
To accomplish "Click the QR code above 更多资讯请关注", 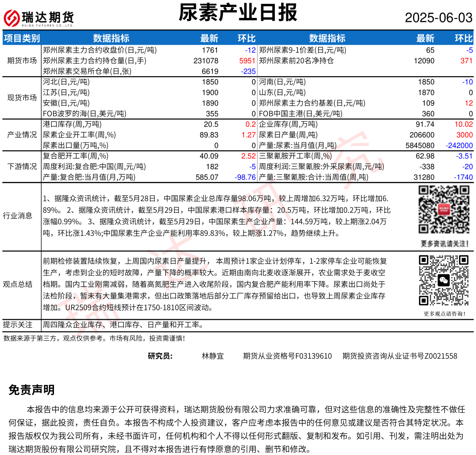I will [x=444, y=210].
